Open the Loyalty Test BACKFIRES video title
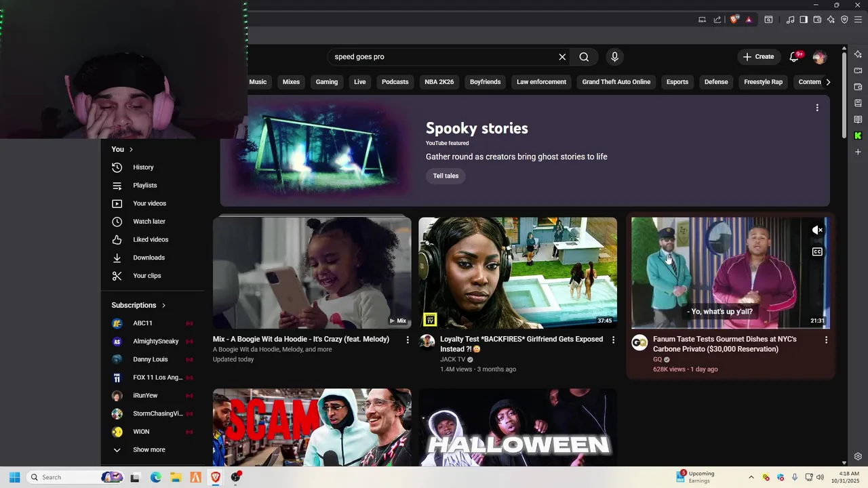Image resolution: width=868 pixels, height=488 pixels. pyautogui.click(x=521, y=344)
